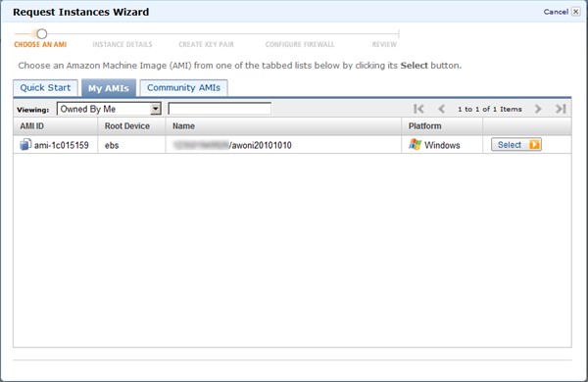The height and width of the screenshot is (382, 588).
Task: Go to last page of AMI list
Action: (x=561, y=109)
